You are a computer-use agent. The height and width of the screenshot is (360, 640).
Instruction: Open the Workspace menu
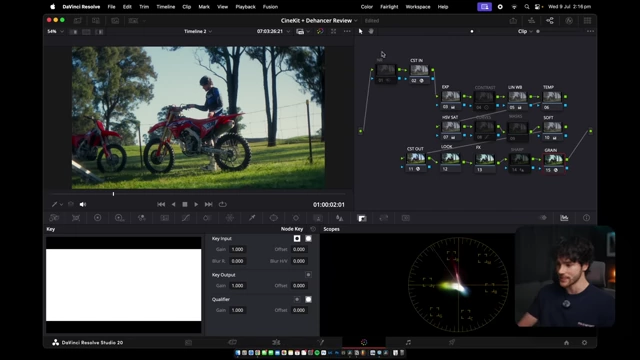[418, 7]
